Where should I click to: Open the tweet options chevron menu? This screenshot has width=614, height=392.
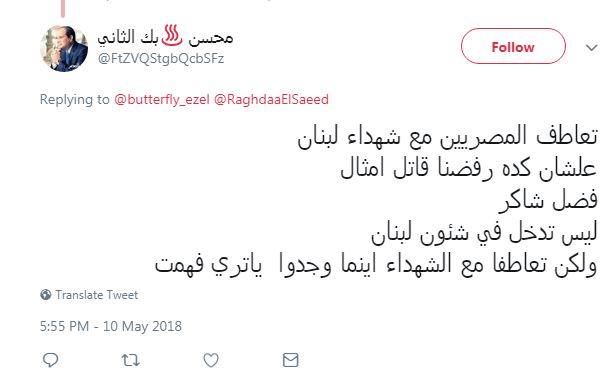point(591,47)
